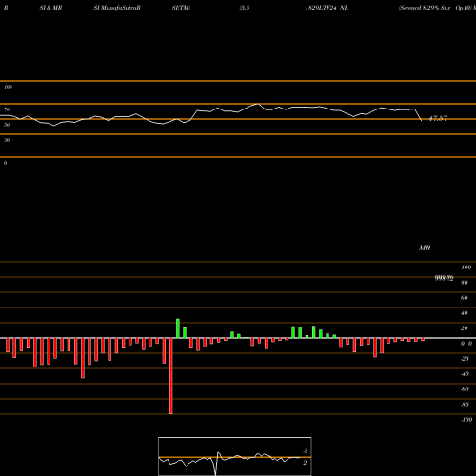
Task: Click the 'SI MunafaSutraR' header text
Action: pos(117,8)
